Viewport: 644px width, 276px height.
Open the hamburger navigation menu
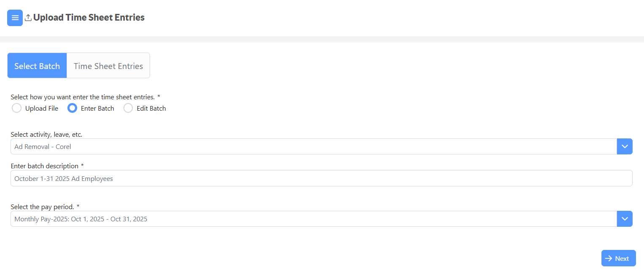15,18
